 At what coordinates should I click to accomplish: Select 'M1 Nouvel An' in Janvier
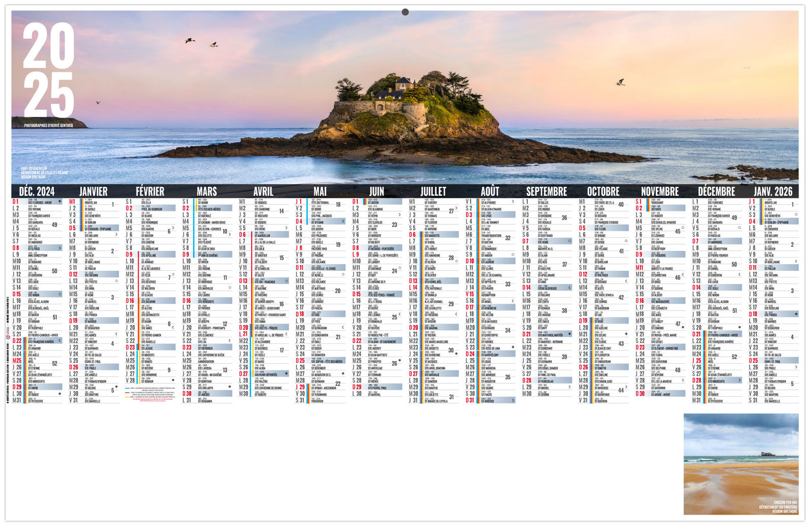(x=93, y=202)
